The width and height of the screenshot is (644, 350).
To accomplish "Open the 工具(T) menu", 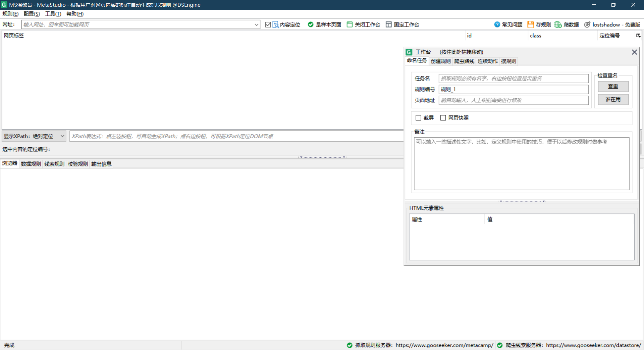I will pos(53,14).
